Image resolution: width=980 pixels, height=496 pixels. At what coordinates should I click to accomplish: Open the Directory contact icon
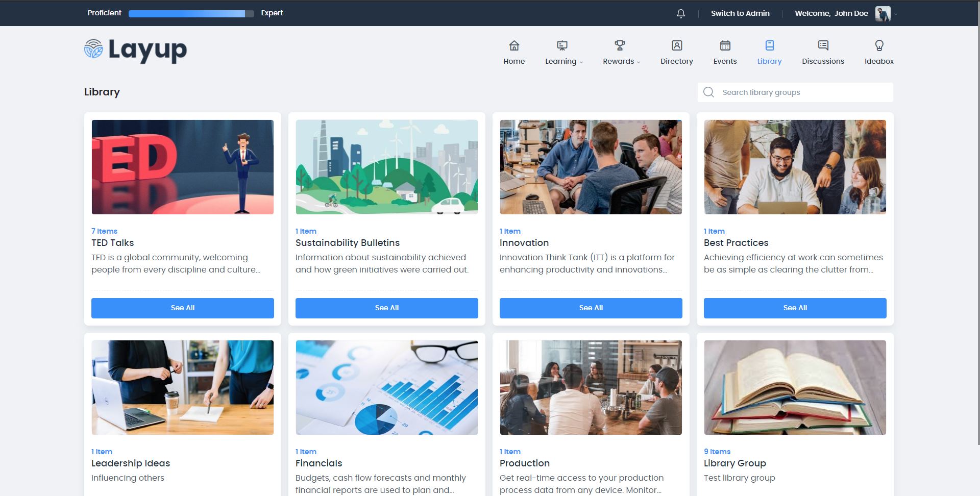pyautogui.click(x=676, y=46)
